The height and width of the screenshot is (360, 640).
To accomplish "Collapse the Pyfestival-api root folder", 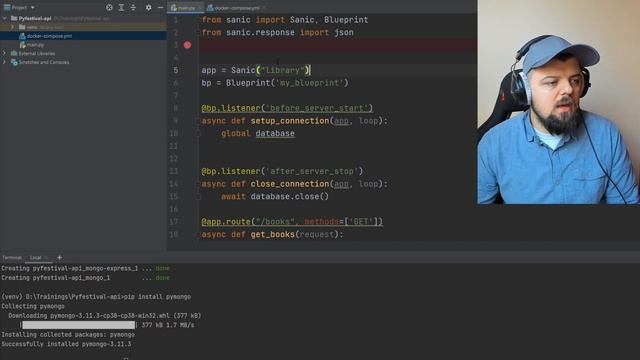I will click(x=4, y=18).
